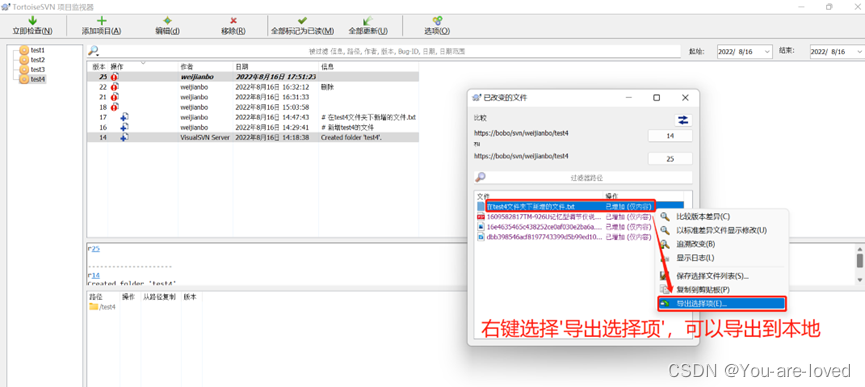Open the 起始 start date dropdown
This screenshot has height=387, width=865.
click(767, 51)
